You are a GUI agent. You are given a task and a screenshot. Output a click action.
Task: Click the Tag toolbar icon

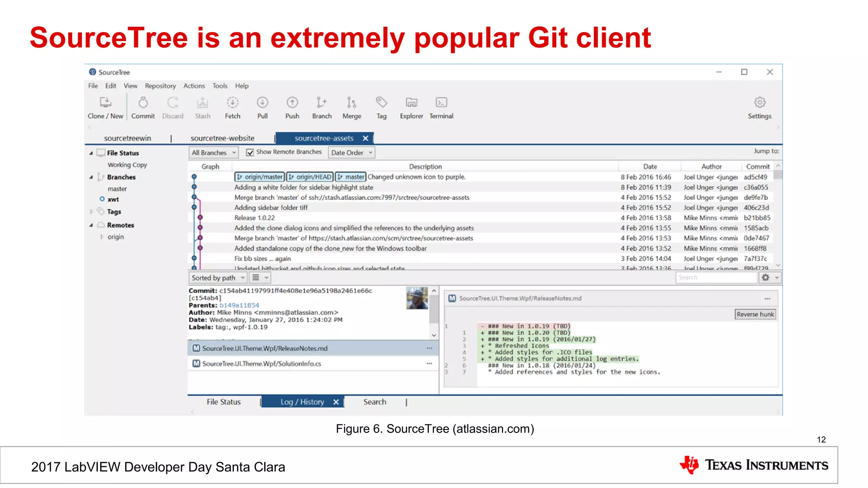381,103
